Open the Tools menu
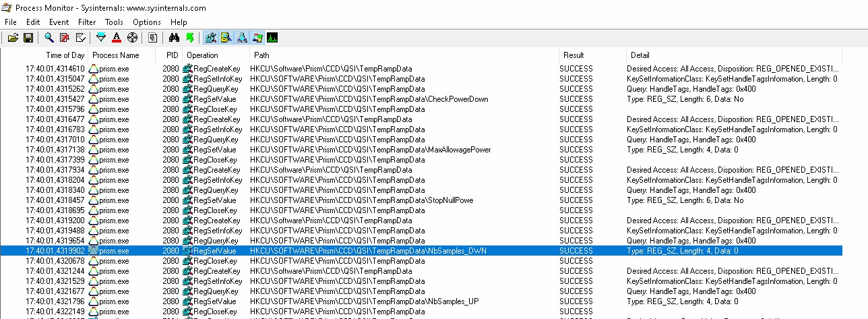Screen dimensions: 868x319 (x=114, y=22)
